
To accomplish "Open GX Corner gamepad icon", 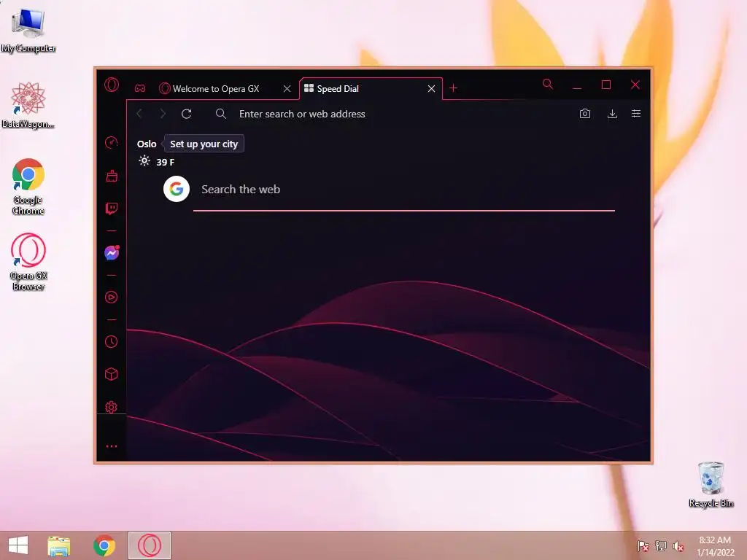I will coord(139,88).
